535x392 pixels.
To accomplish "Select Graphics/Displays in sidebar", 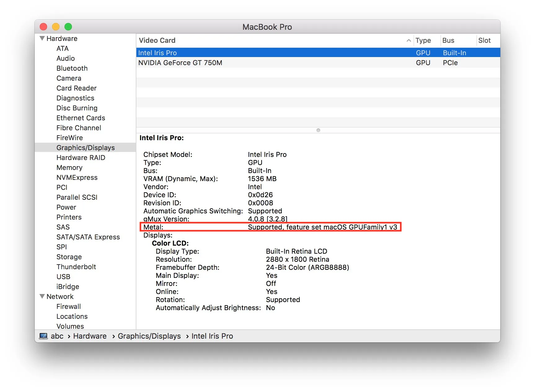I will point(85,148).
